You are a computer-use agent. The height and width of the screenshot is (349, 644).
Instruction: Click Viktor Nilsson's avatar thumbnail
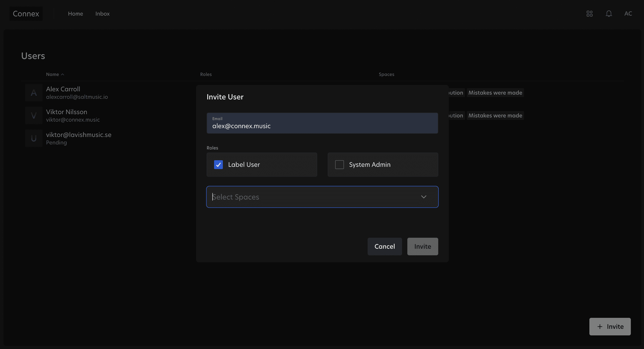(x=34, y=116)
